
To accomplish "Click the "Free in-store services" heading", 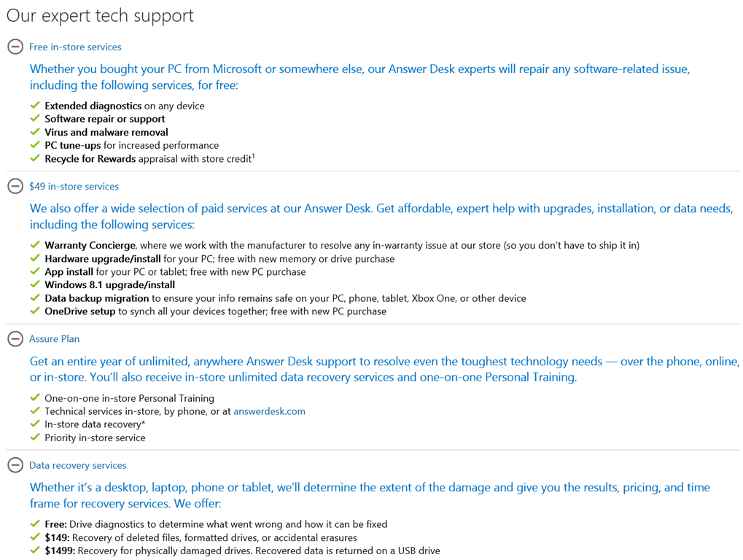I will click(75, 47).
